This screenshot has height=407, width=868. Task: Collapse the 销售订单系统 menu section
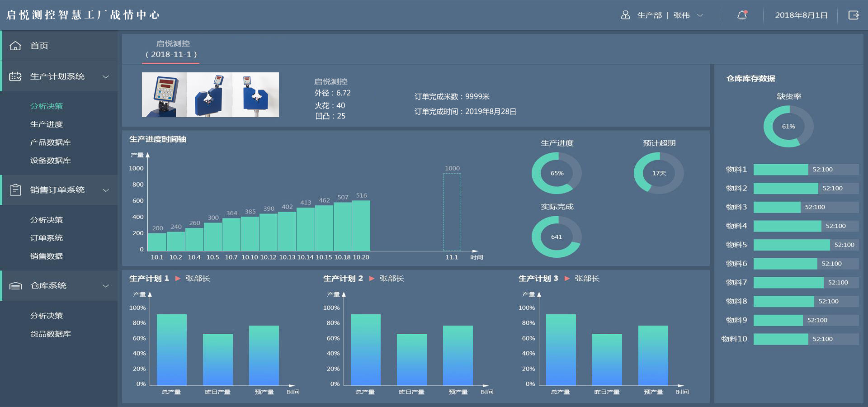tap(106, 190)
